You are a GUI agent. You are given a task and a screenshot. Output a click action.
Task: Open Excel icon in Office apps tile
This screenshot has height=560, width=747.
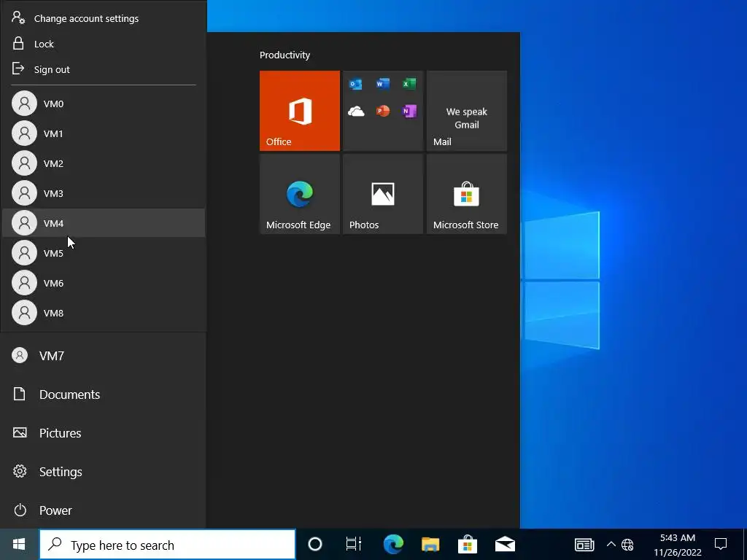pyautogui.click(x=409, y=85)
